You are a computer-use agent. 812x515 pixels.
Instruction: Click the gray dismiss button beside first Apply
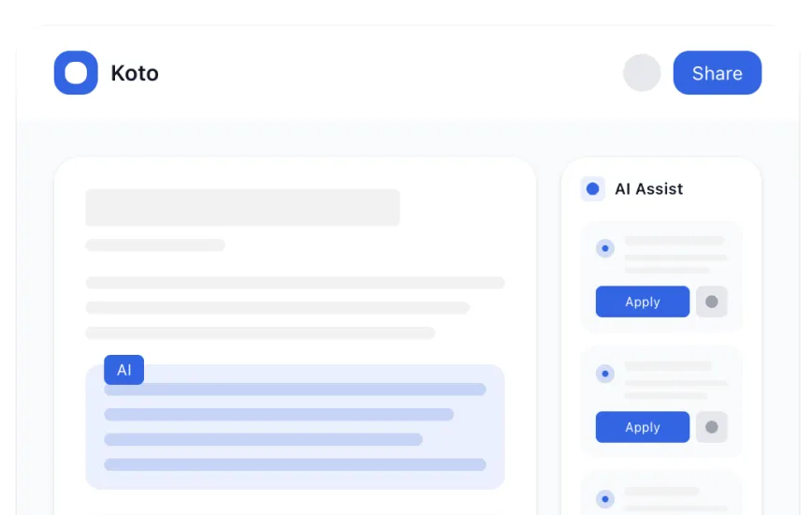pyautogui.click(x=711, y=302)
